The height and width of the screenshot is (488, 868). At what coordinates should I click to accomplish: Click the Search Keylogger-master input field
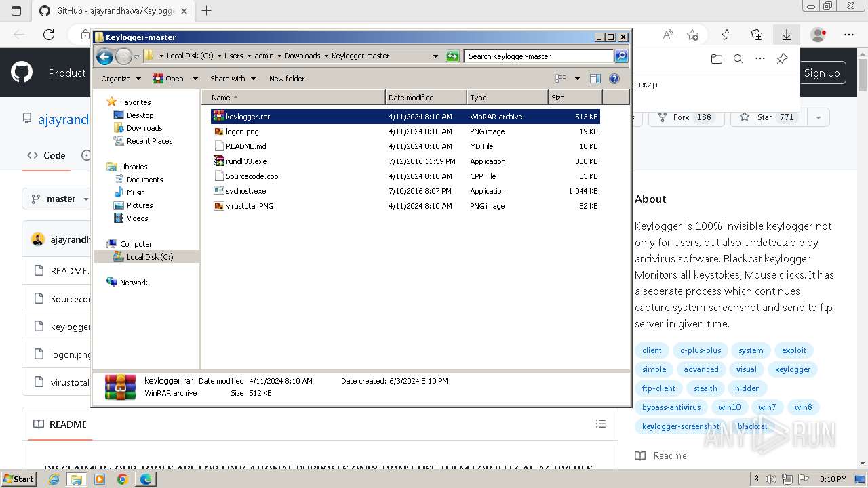click(539, 56)
